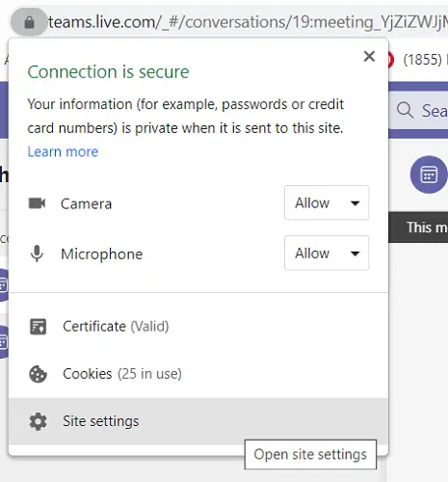This screenshot has width=448, height=482.
Task: Click the Teams Search box
Action: coord(418,111)
